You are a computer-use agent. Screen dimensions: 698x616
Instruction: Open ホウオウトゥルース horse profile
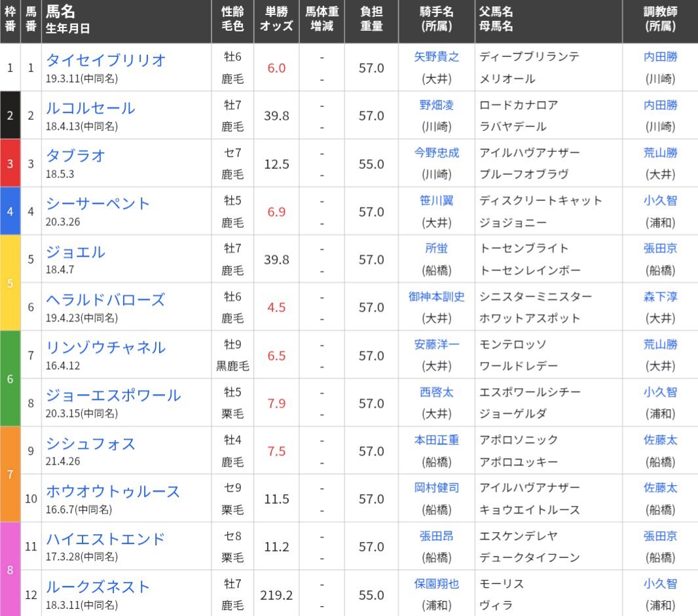point(113,491)
